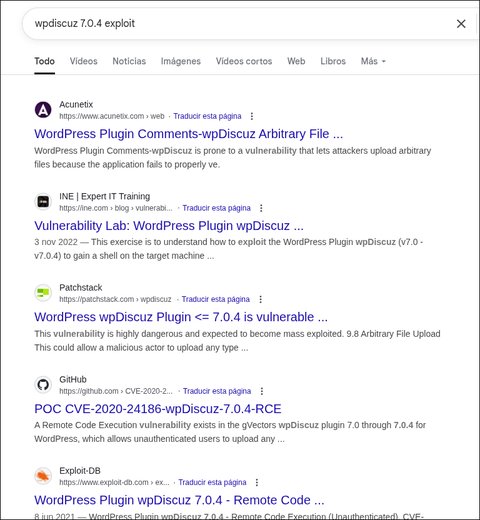Clear the search box with X icon
Viewport: 480px width, 520px height.
click(x=461, y=24)
